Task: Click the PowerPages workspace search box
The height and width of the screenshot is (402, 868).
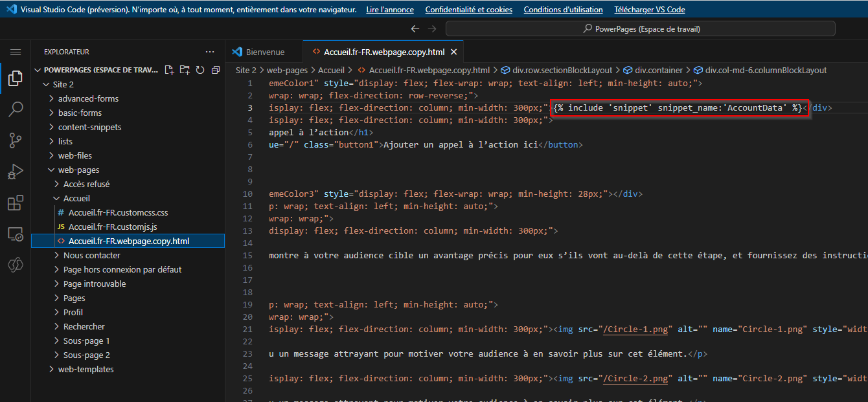Action: point(641,28)
